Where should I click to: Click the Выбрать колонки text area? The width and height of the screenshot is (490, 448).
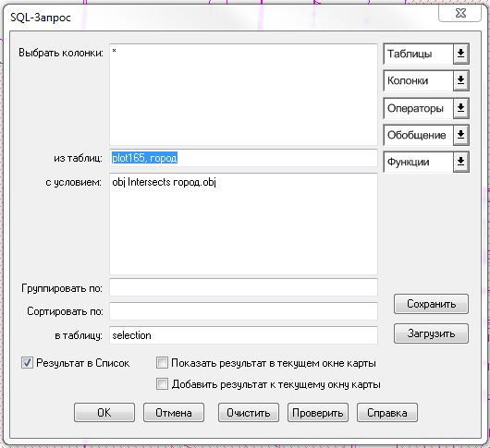[x=243, y=94]
